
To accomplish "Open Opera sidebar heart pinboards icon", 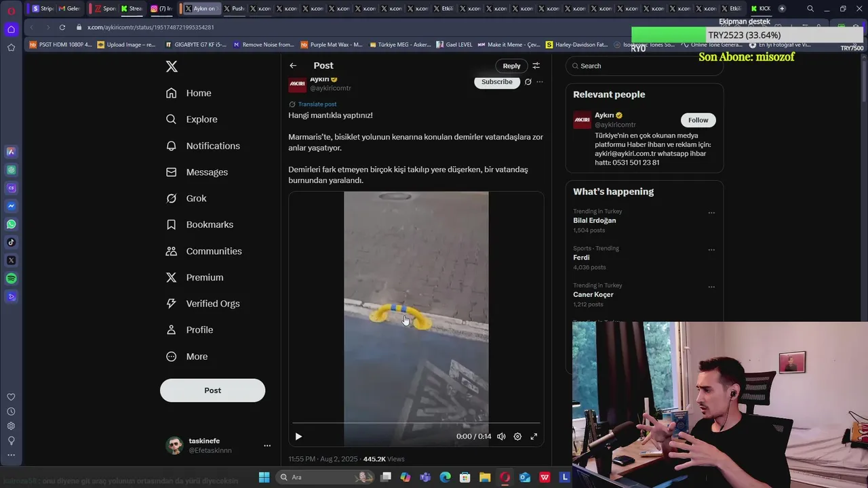I will [11, 397].
